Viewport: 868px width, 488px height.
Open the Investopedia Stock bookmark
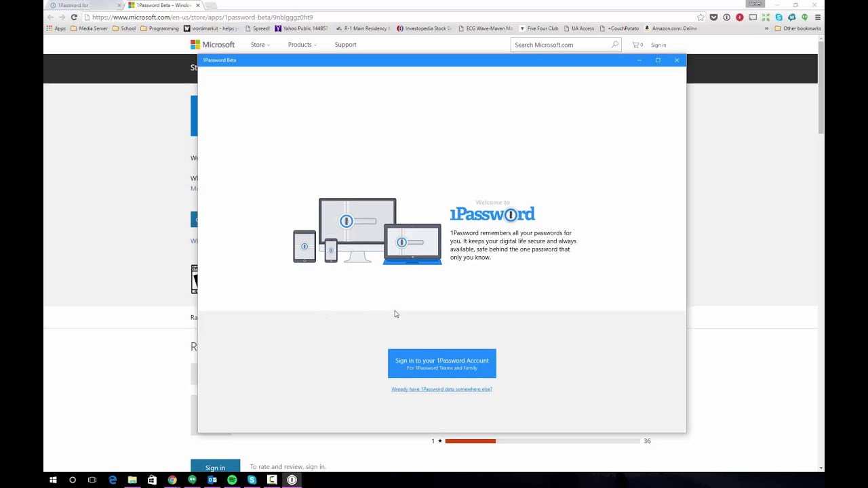pos(425,28)
